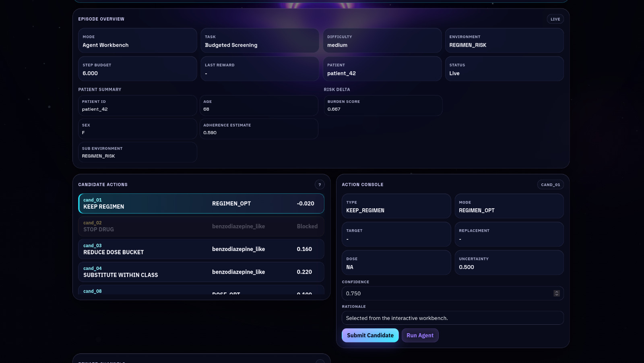Click the Task card Budgeted Screening
Viewport: 644px width, 363px height.
(260, 40)
